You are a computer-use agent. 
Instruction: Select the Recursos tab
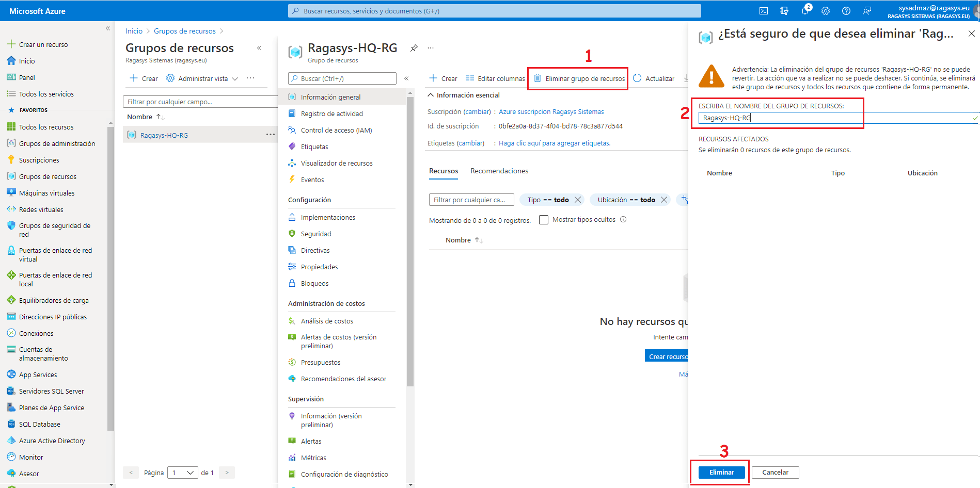coord(444,171)
